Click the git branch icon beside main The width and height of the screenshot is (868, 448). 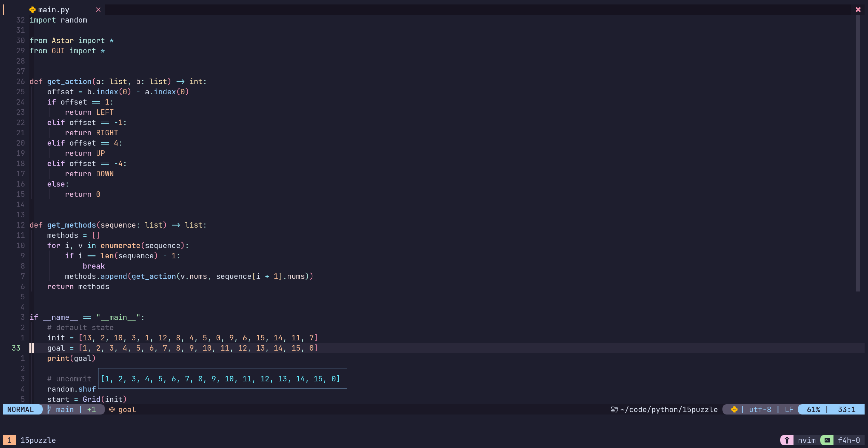pos(49,409)
